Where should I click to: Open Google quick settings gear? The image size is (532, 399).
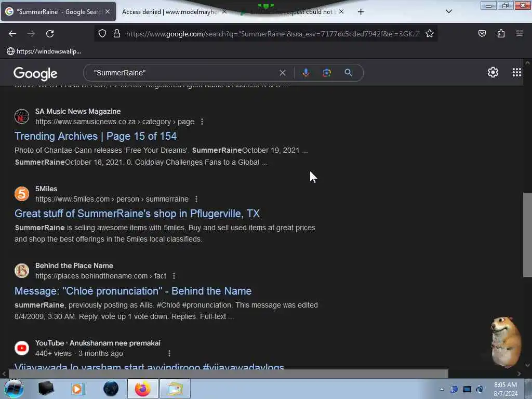click(493, 72)
